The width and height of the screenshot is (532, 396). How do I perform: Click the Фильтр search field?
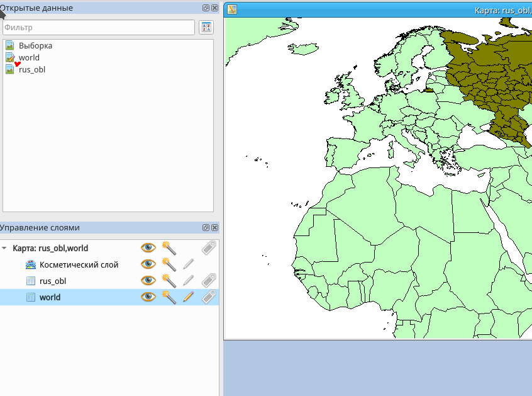98,28
